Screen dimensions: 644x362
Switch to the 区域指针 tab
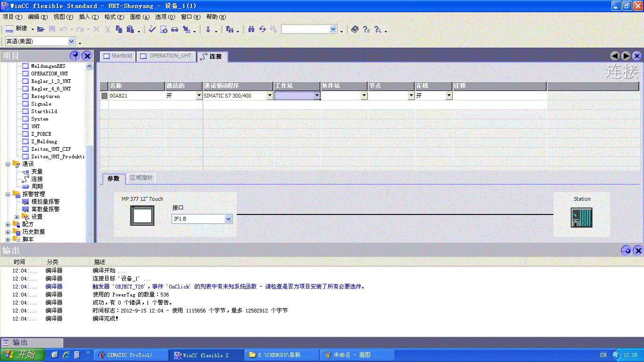tap(141, 178)
